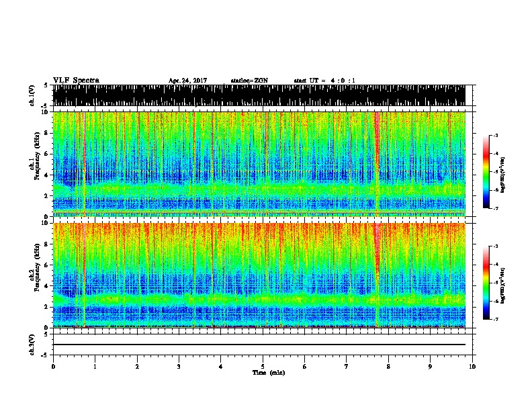Click the time axis tick label "7"
Screen dimensions: 532x411
click(347, 367)
